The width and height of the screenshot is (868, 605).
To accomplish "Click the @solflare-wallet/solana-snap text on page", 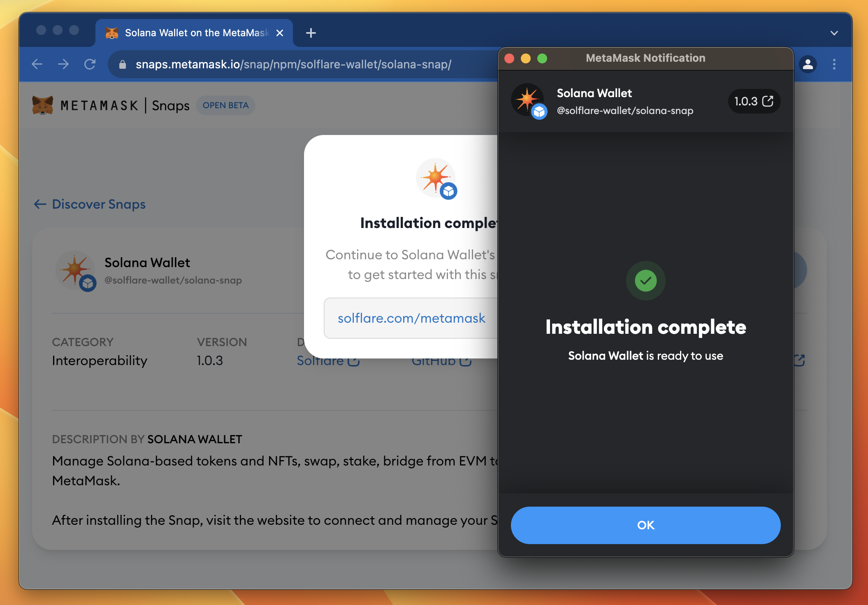I will point(173,280).
